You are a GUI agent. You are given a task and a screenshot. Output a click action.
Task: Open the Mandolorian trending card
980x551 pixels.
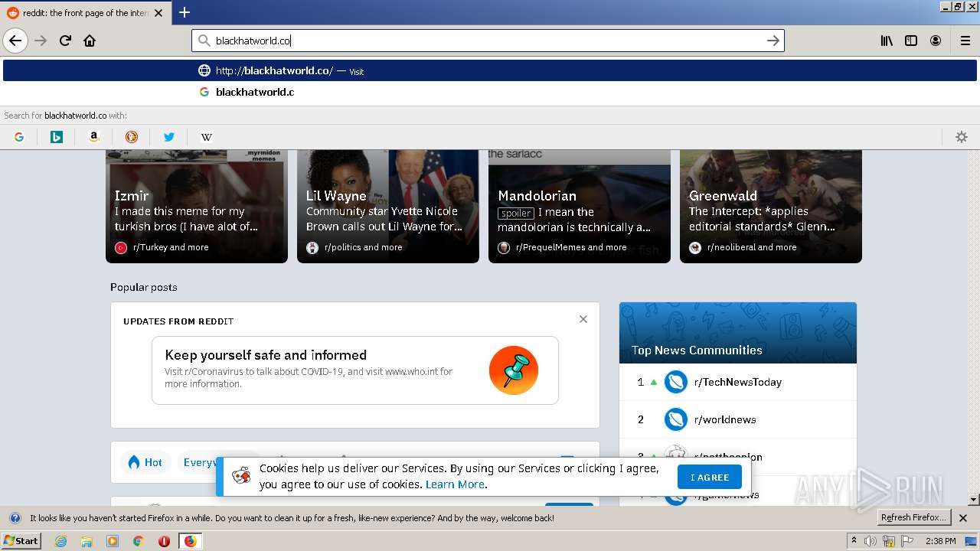tap(580, 207)
